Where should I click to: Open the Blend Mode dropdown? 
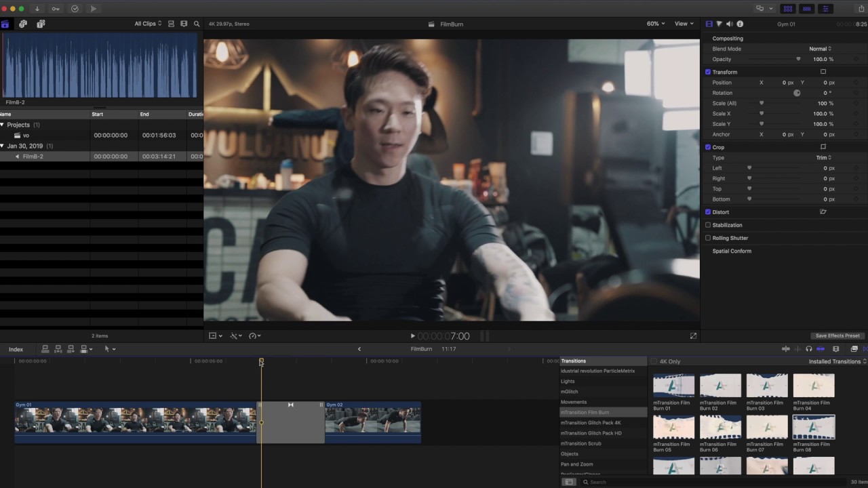point(820,49)
